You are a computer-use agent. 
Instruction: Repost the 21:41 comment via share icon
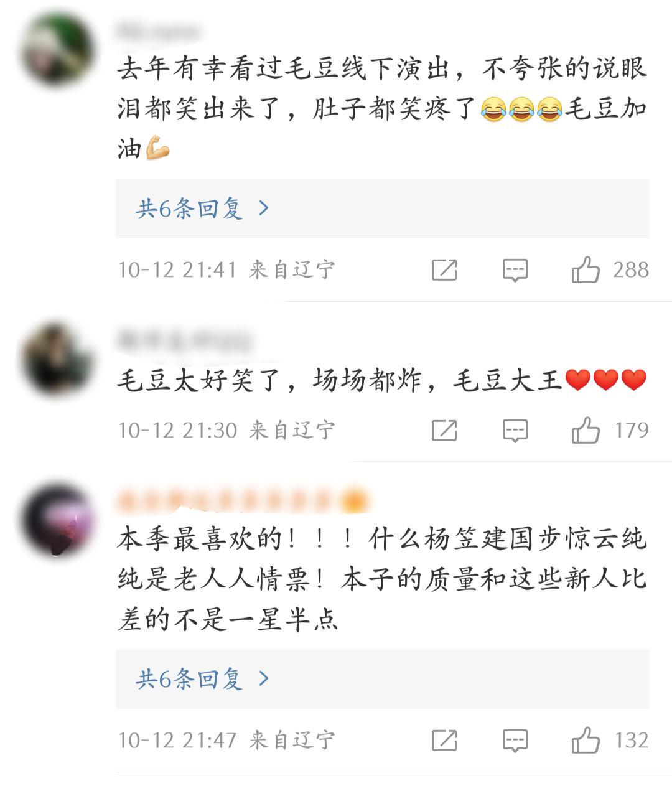tap(444, 270)
